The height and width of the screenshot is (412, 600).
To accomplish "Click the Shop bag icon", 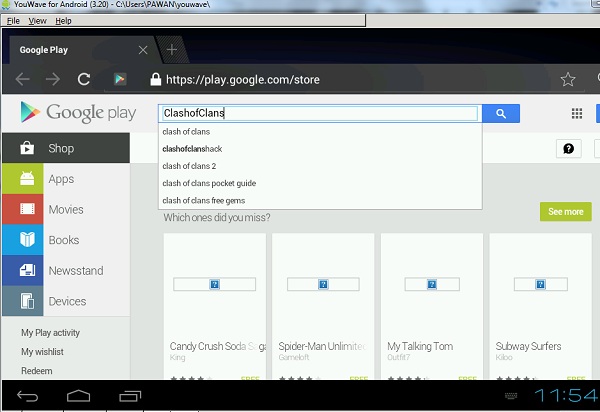I will (x=27, y=148).
